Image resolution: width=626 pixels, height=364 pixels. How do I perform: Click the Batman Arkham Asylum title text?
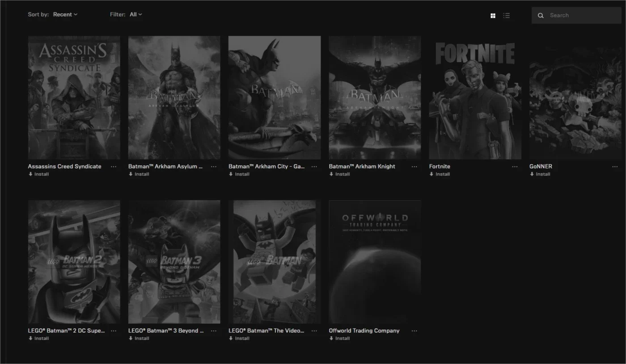[165, 166]
